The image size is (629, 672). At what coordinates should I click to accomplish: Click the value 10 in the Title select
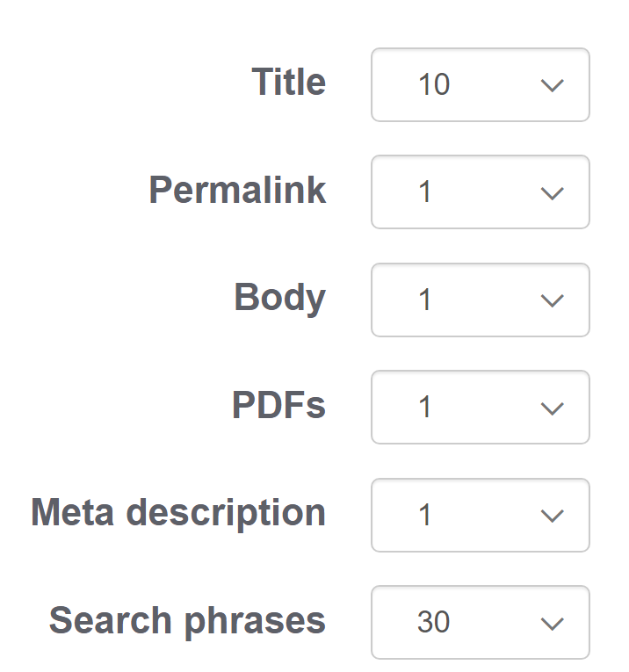434,85
